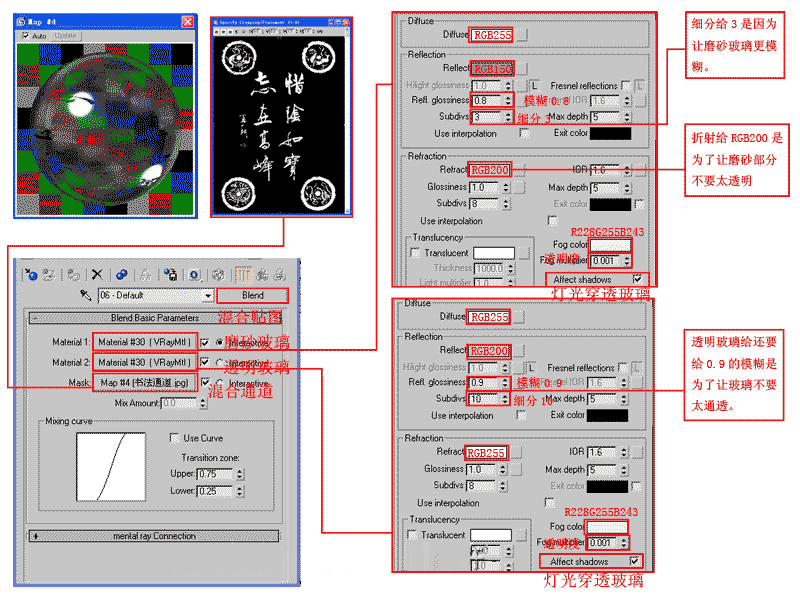Click the Mask Map #4 button
The image size is (800, 600).
144,382
